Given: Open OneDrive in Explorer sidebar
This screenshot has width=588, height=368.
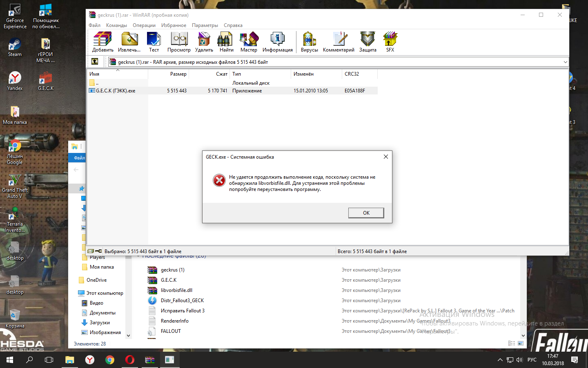Looking at the screenshot, I should [96, 280].
